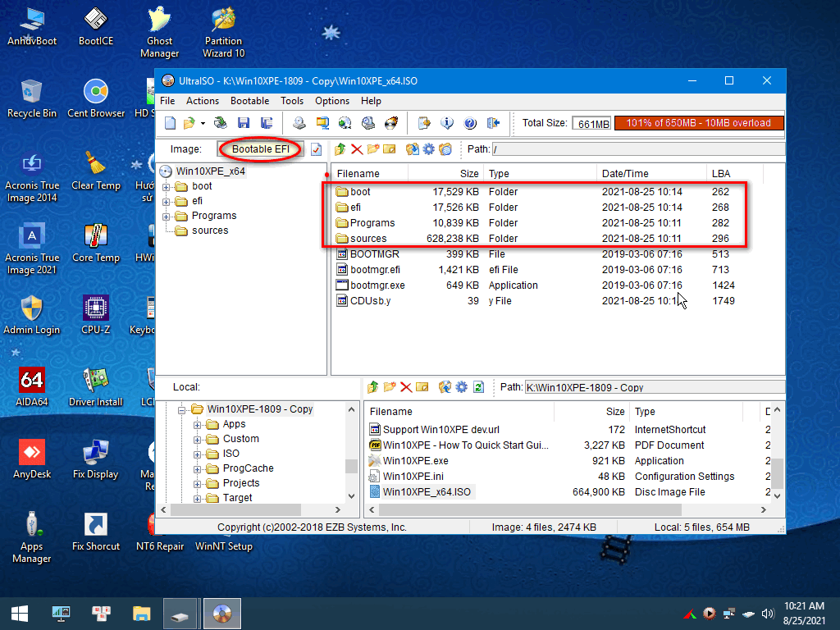Click the Burn CD/DVD Image toolbar icon
The height and width of the screenshot is (630, 840).
[x=391, y=123]
